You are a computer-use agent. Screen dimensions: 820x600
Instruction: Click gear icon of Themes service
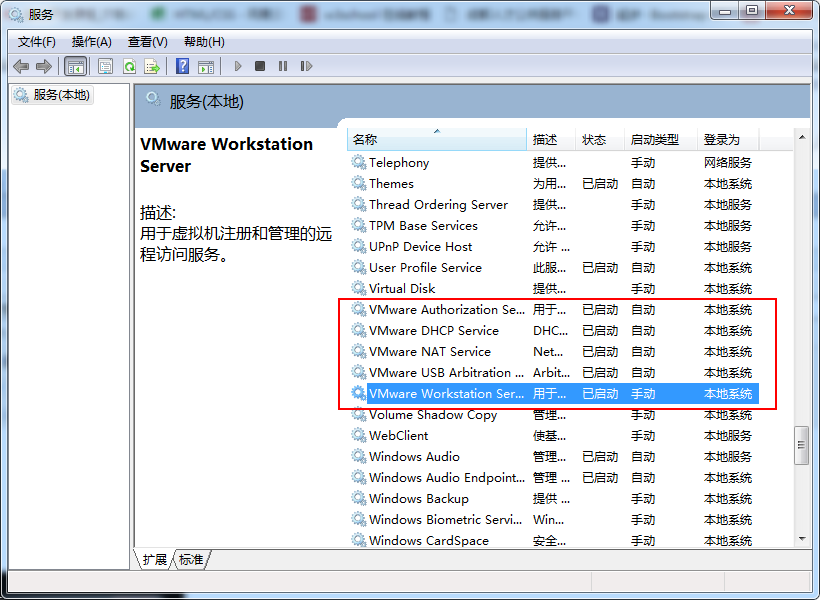(x=358, y=183)
